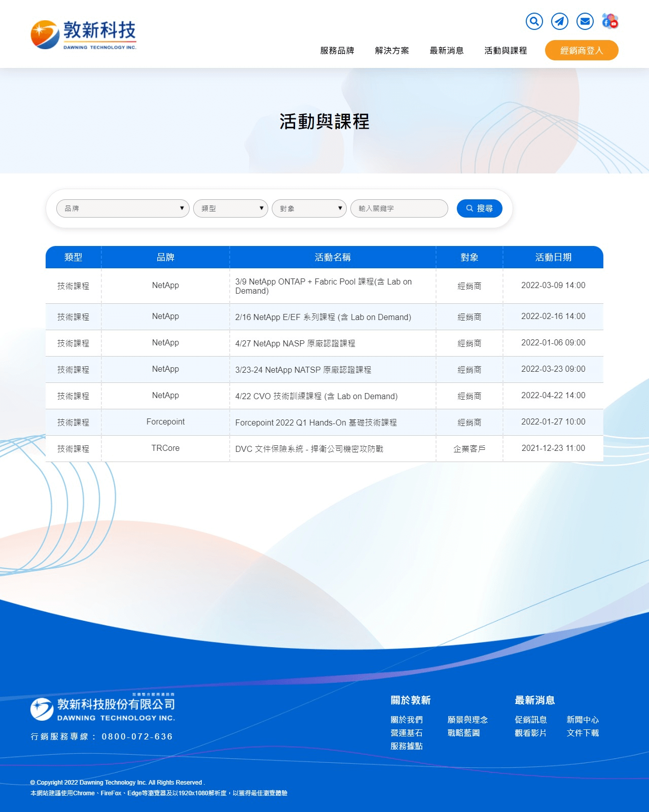Click the 企業客戶 audience cell
The width and height of the screenshot is (649, 812).
pos(470,449)
